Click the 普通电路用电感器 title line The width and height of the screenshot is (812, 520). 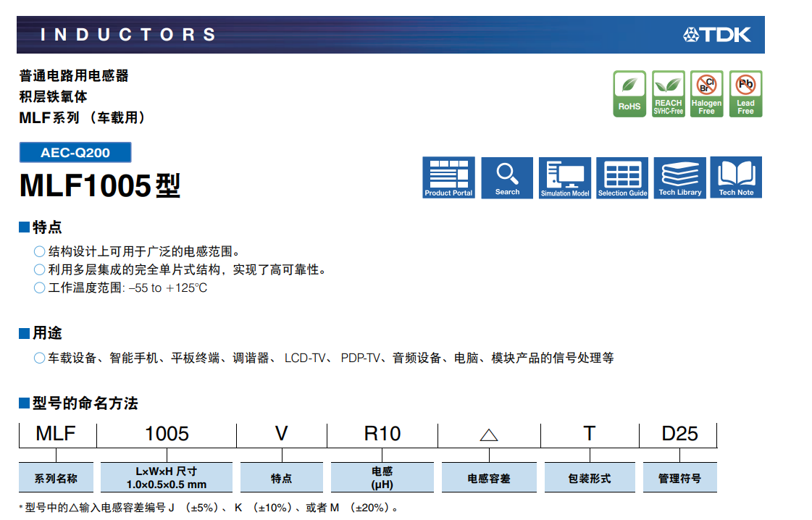pos(74,75)
